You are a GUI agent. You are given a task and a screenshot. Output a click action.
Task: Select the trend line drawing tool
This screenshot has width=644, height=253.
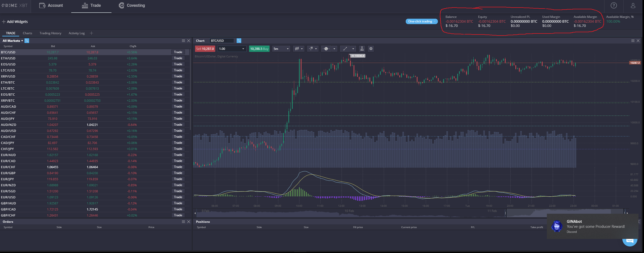(x=345, y=49)
